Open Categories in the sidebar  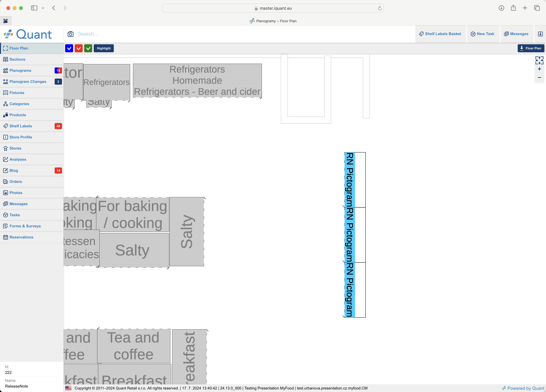pyautogui.click(x=32, y=104)
